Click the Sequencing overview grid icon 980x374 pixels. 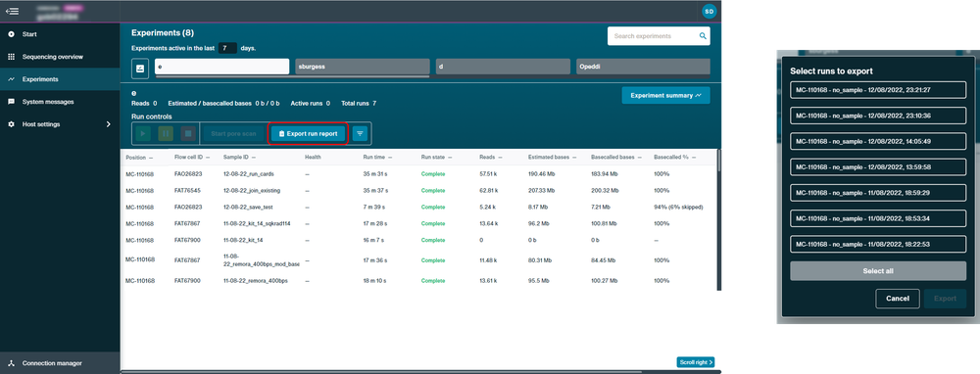[11, 57]
